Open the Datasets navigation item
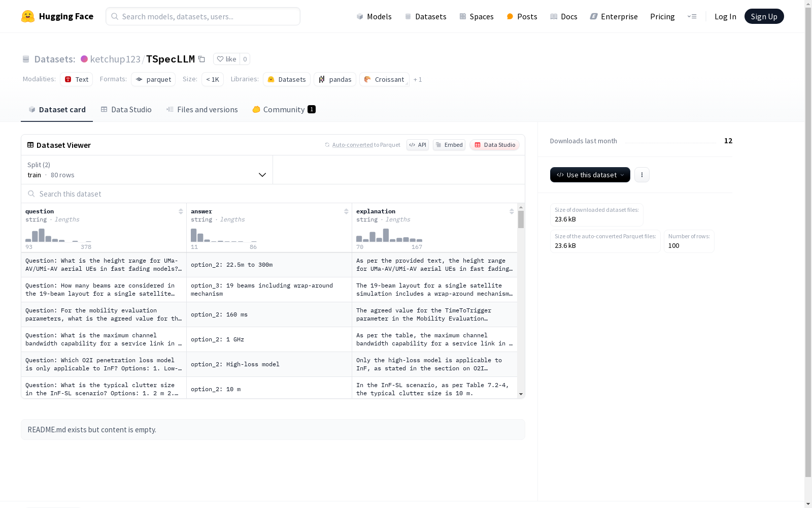The width and height of the screenshot is (812, 508). click(x=425, y=16)
